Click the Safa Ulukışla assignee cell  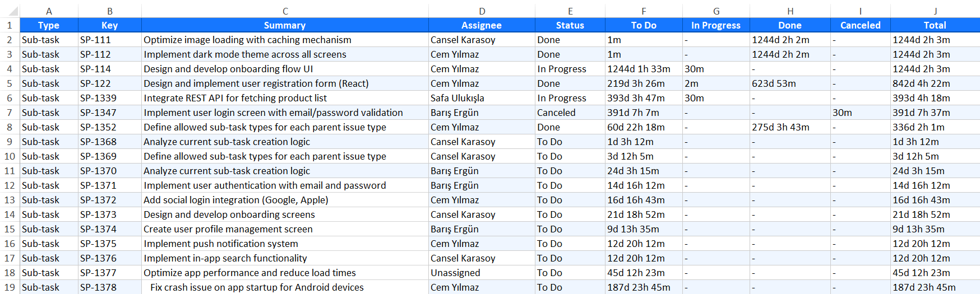[481, 98]
